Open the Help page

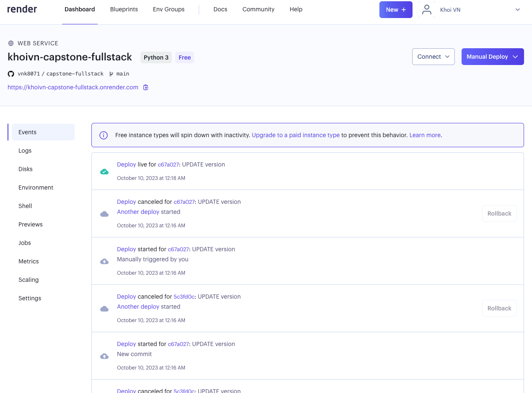click(296, 9)
